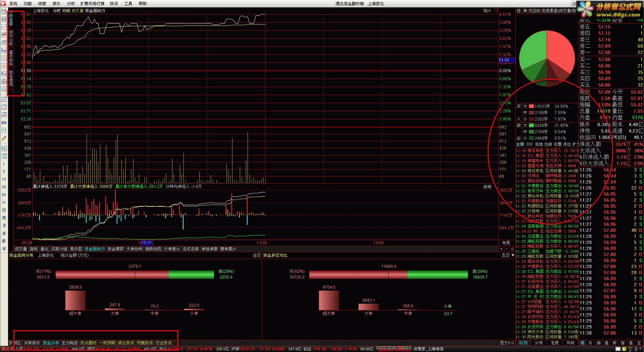Click the F12 icon in left toolbar
Image resolution: width=644 pixels, height=352 pixels.
(4, 74)
